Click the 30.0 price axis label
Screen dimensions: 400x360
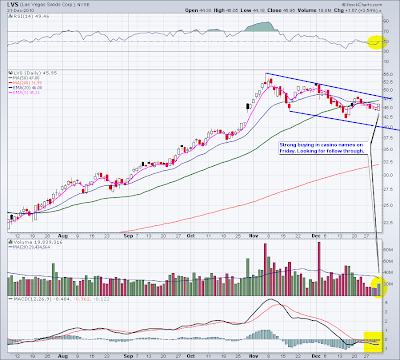(x=388, y=175)
